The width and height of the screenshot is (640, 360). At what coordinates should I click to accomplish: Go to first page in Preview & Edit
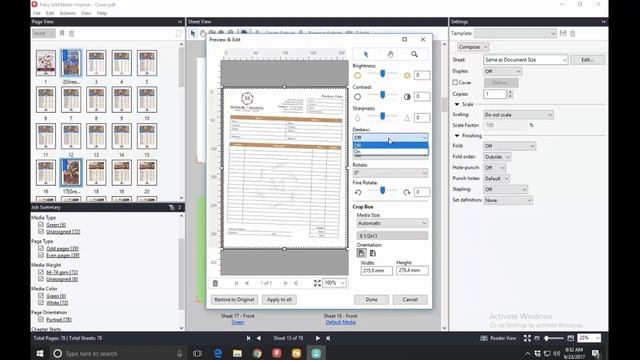pyautogui.click(x=236, y=283)
